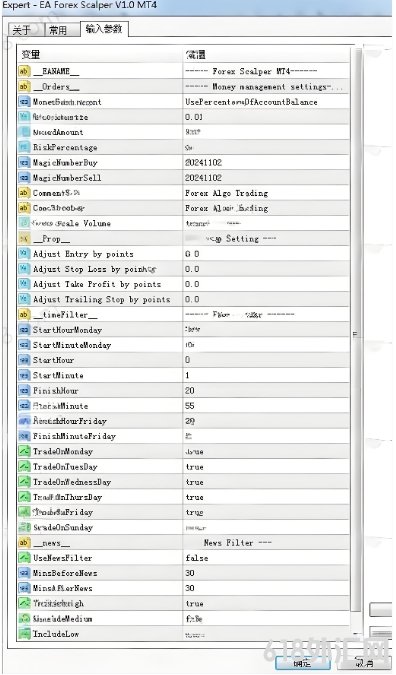
Task: Click the integer icon beside StartMinute
Action: click(x=24, y=375)
